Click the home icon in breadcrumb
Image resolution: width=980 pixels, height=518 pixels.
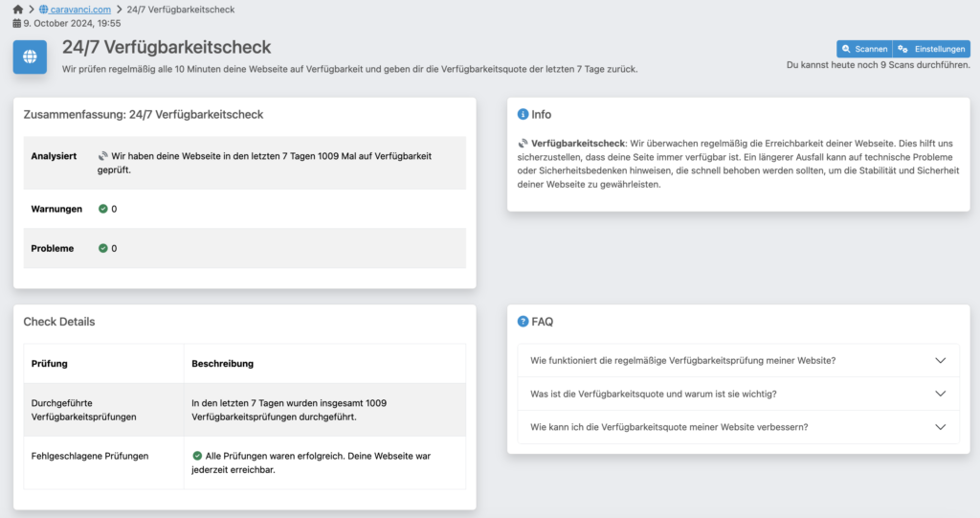pos(18,9)
